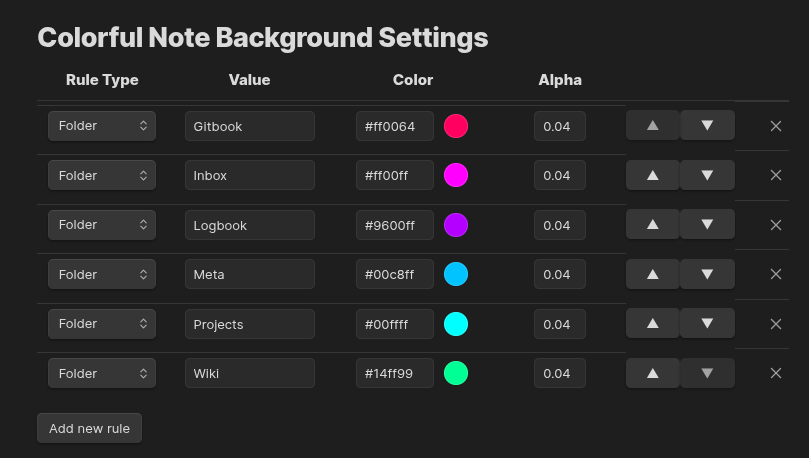This screenshot has width=809, height=458.
Task: Open the pink Inbox color swatch
Action: tap(456, 175)
